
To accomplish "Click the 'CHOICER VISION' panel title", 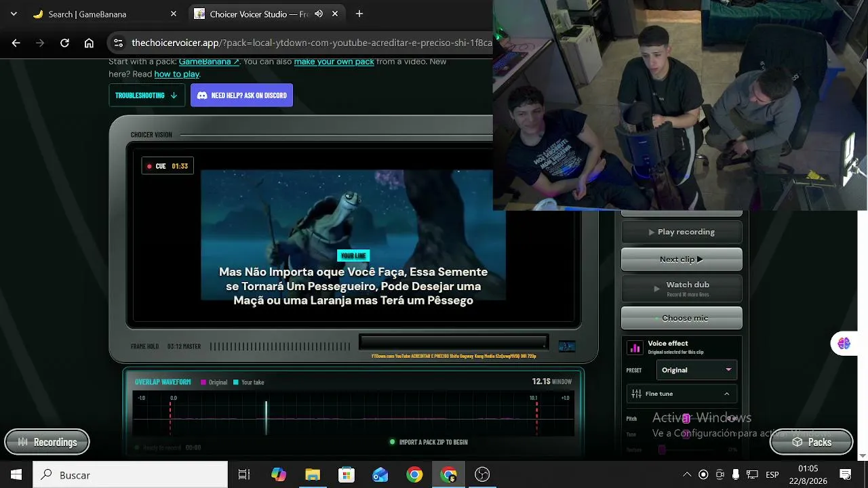I will pos(151,135).
